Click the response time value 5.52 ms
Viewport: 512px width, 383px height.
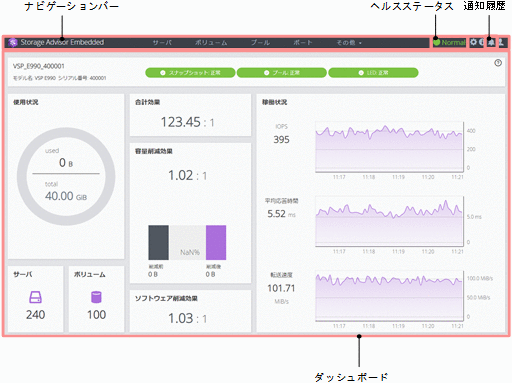click(x=281, y=214)
